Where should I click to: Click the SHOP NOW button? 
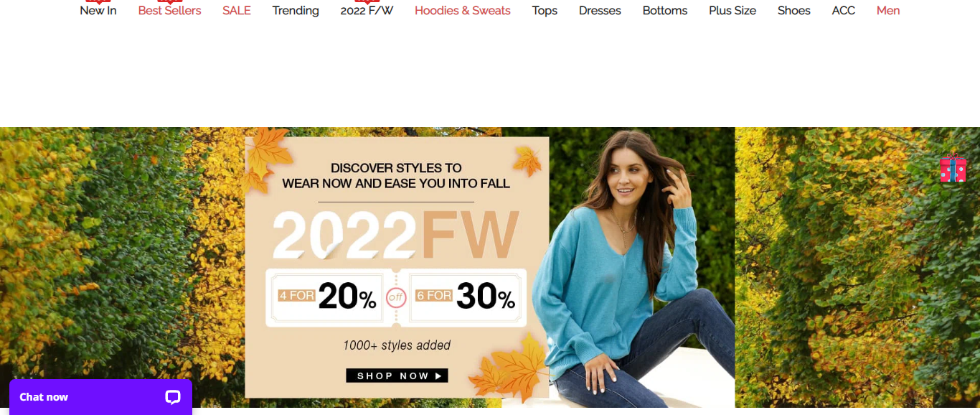coord(397,376)
